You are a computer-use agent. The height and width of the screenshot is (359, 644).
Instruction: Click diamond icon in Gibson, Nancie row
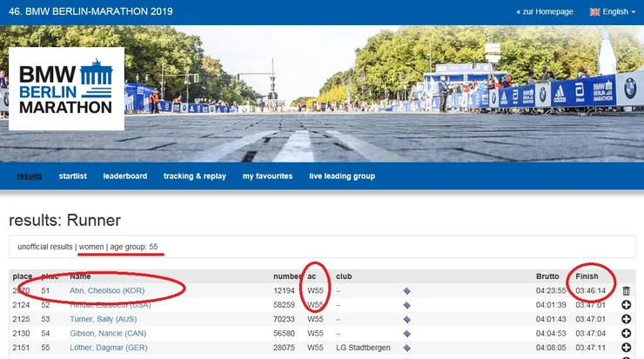click(x=406, y=334)
